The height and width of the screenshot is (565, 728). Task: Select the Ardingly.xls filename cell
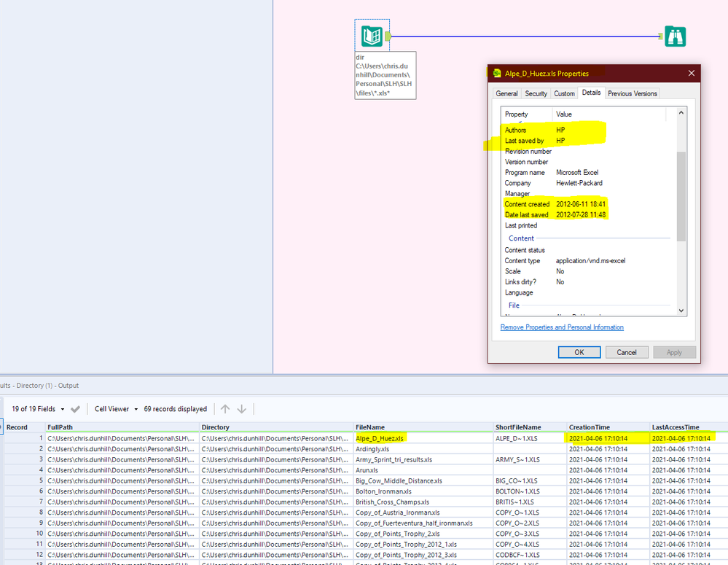pyautogui.click(x=423, y=449)
